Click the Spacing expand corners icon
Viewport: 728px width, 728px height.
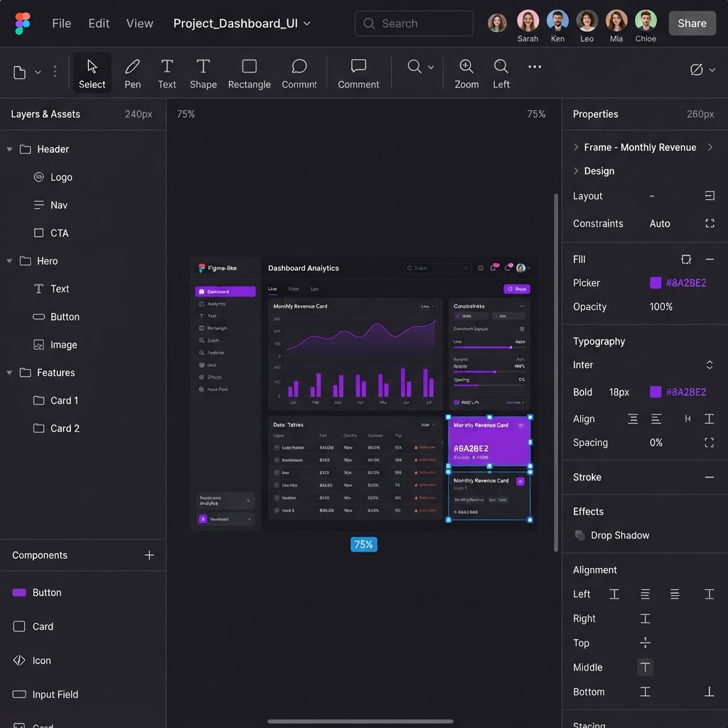point(709,442)
